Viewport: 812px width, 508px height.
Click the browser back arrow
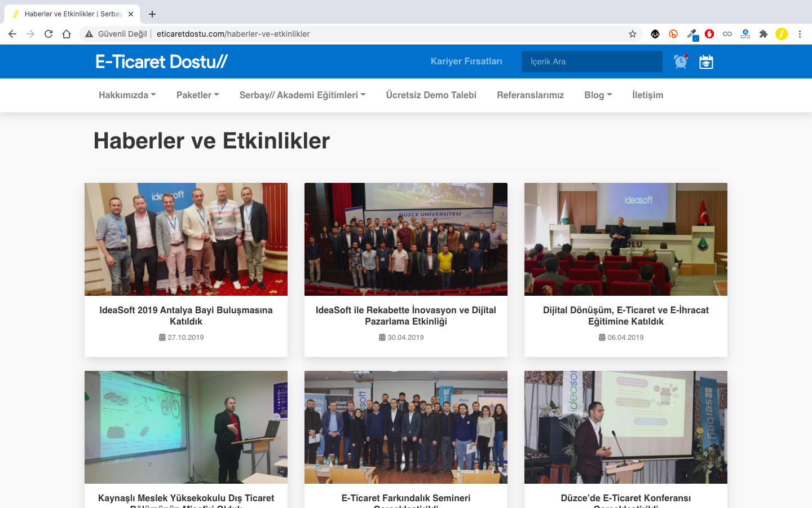click(x=12, y=34)
